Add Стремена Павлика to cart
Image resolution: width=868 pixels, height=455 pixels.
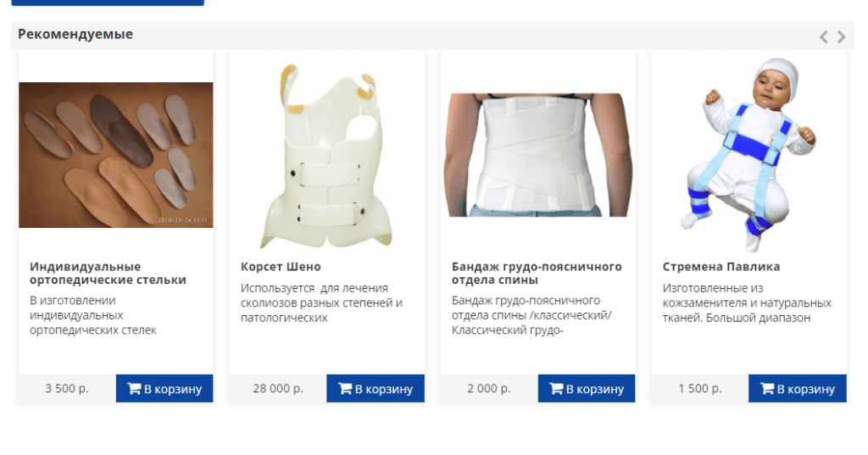pyautogui.click(x=798, y=389)
